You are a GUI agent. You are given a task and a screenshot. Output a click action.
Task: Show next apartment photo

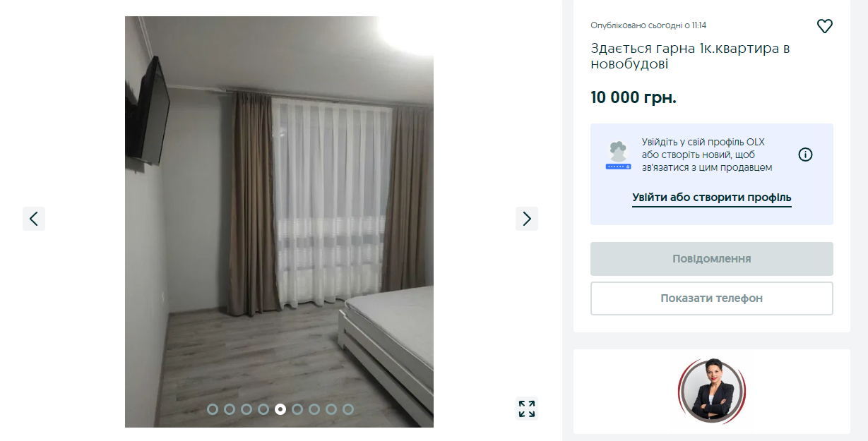pyautogui.click(x=527, y=219)
